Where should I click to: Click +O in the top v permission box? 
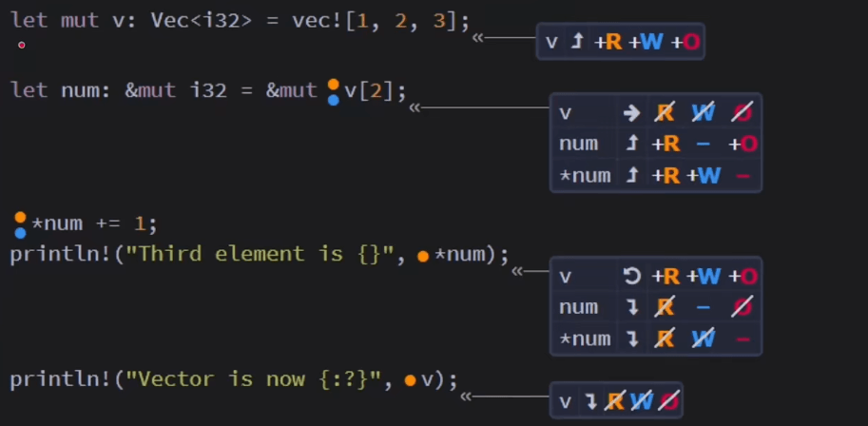click(x=685, y=42)
